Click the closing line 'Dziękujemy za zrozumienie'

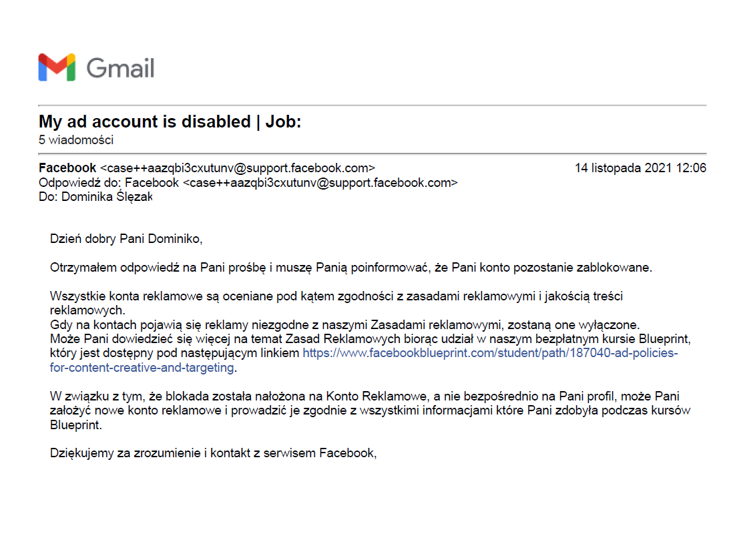pos(214,453)
